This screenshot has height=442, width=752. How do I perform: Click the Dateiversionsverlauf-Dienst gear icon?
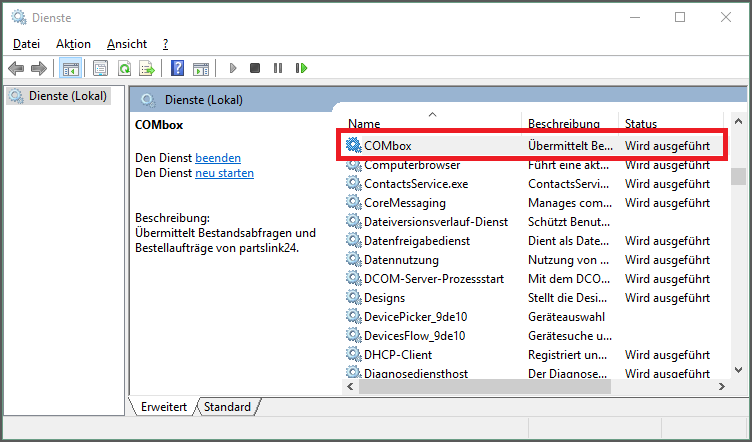[x=353, y=221]
